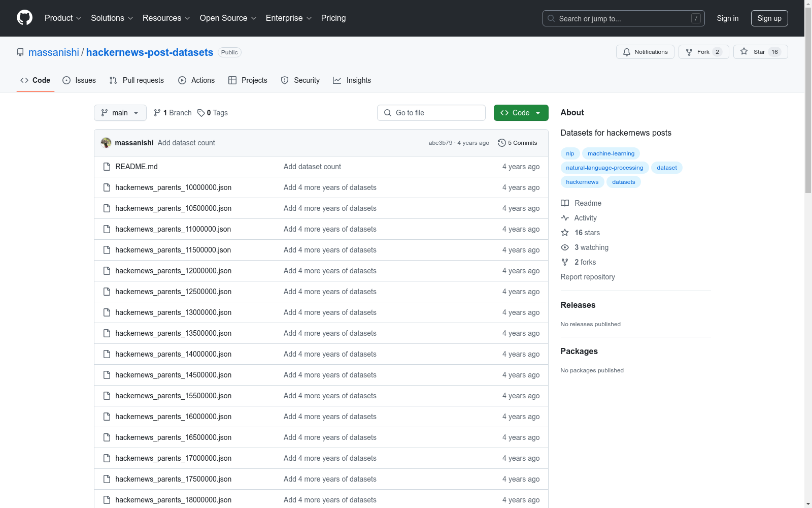Click the Report repository link
Viewport: 812px width, 508px height.
pyautogui.click(x=588, y=277)
